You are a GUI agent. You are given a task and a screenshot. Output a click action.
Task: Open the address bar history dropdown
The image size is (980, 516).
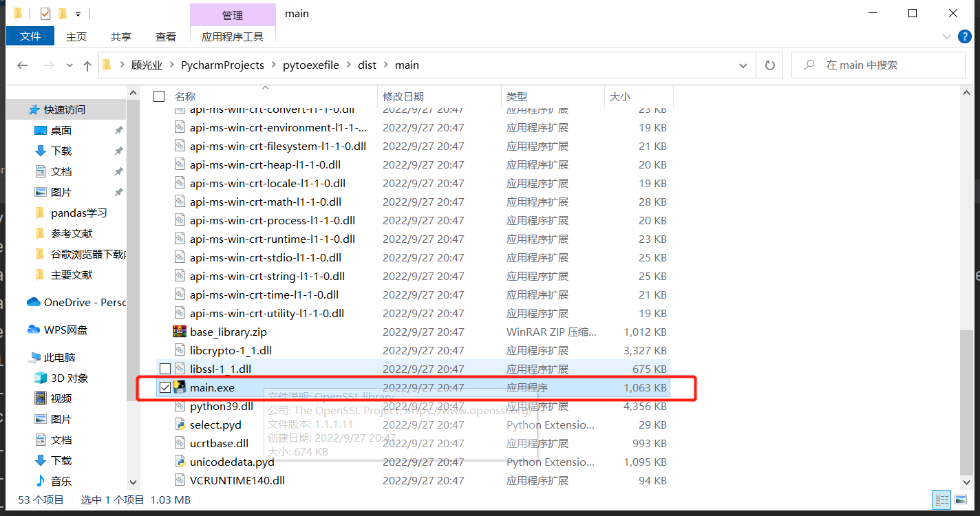(743, 65)
